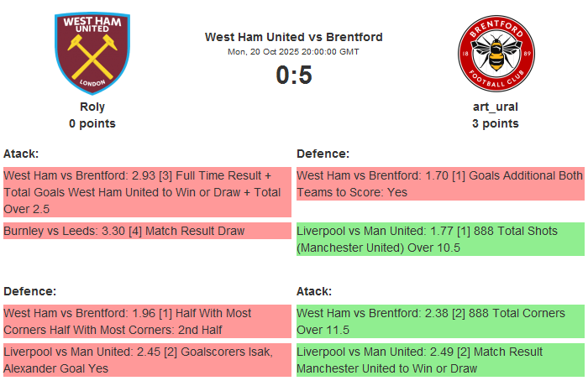Click the 0:5 match score
This screenshot has height=386, width=588.
coord(294,76)
